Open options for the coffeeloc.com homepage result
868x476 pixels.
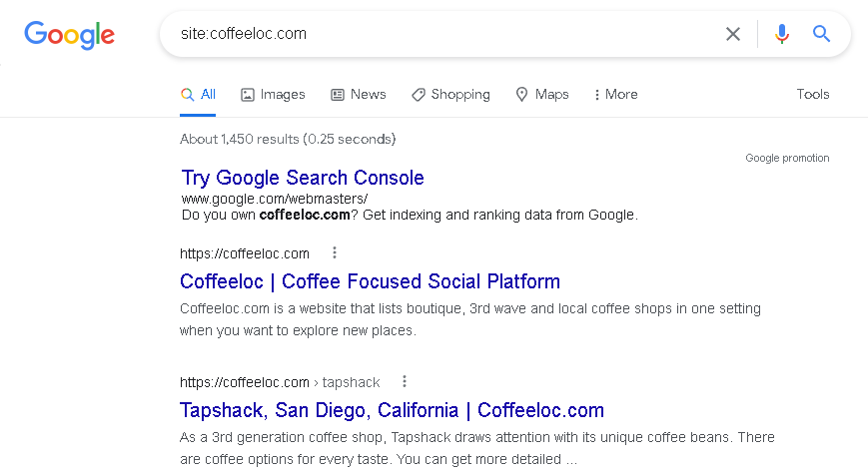[x=335, y=252]
